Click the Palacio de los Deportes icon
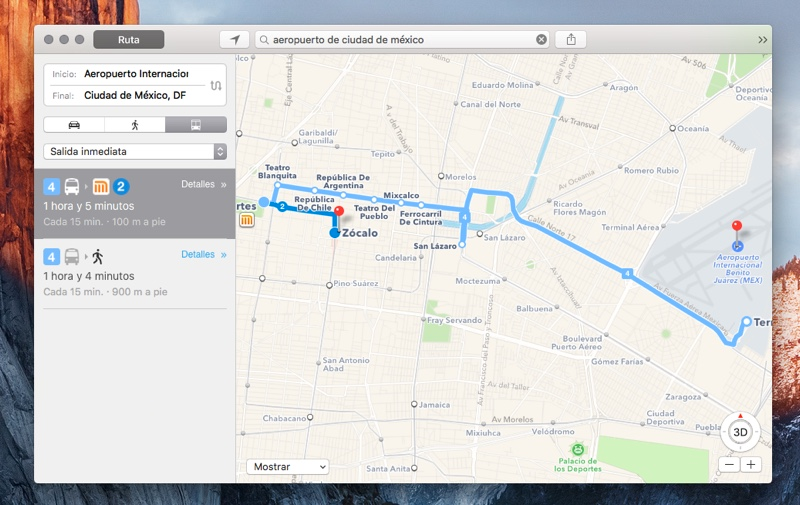This screenshot has height=505, width=800. point(578,449)
